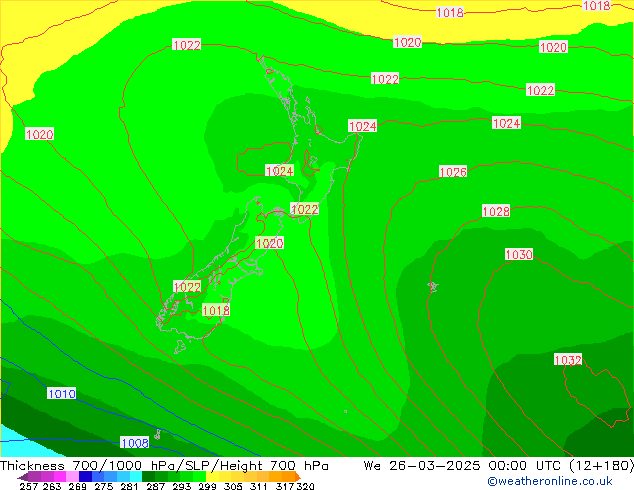Click the 1028 pressure label
The height and width of the screenshot is (490, 634).
pyautogui.click(x=496, y=211)
